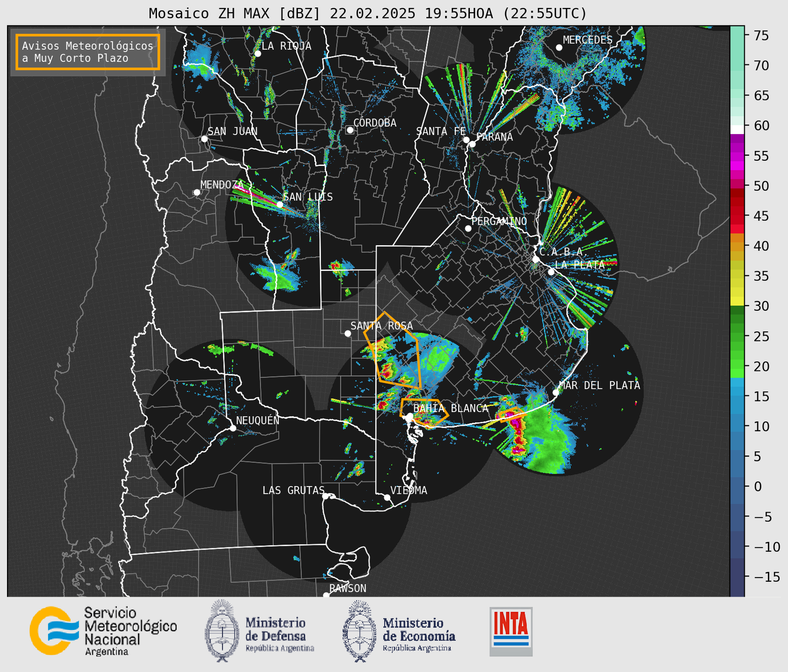Click the 20 tick label on the scale
The width and height of the screenshot is (788, 672).
761,366
